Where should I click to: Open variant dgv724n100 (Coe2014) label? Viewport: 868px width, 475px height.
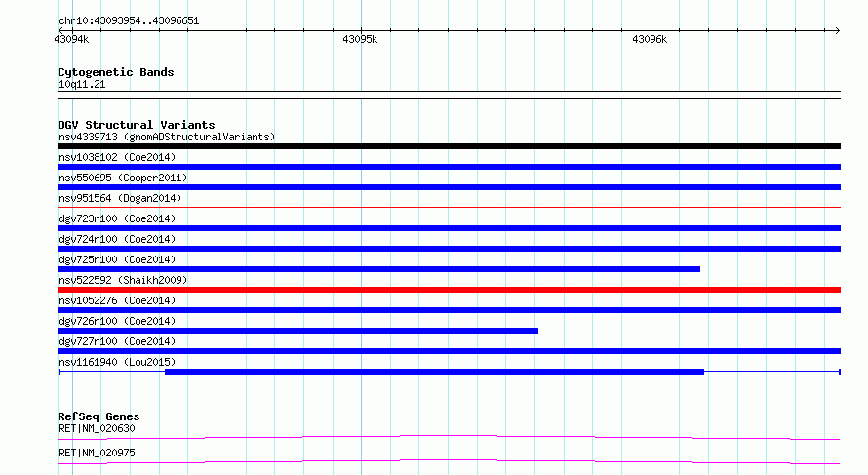tap(117, 239)
